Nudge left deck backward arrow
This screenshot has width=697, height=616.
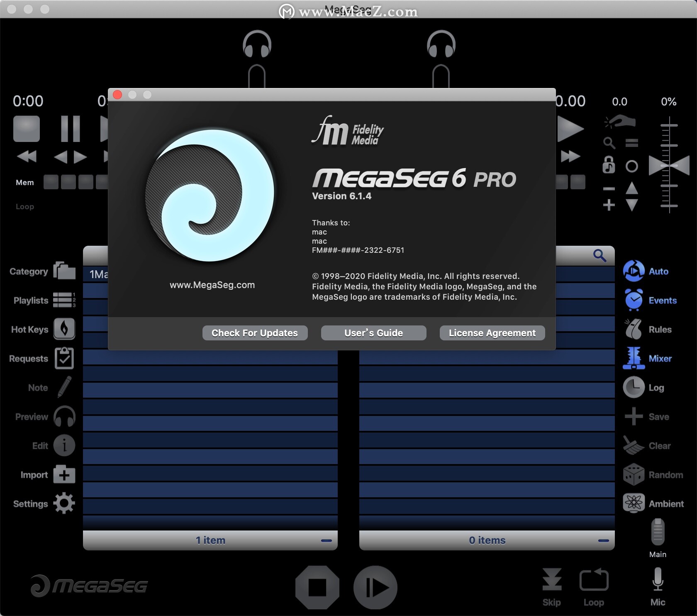tap(61, 156)
